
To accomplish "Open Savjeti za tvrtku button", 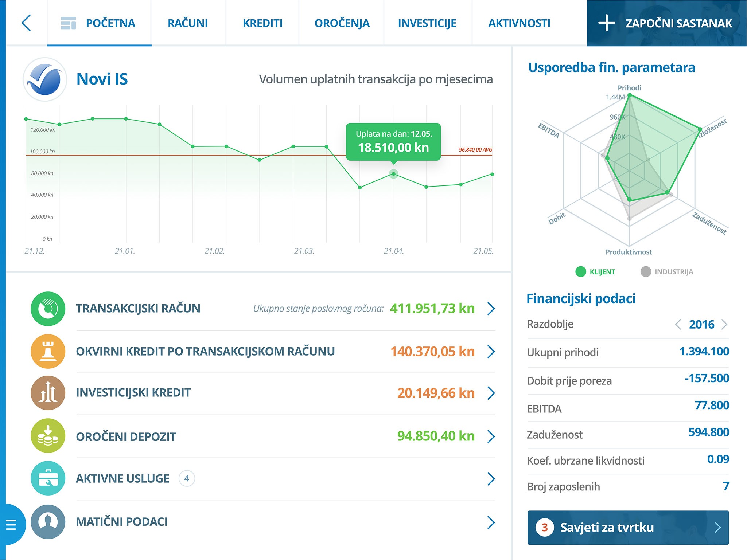I will pos(628,527).
